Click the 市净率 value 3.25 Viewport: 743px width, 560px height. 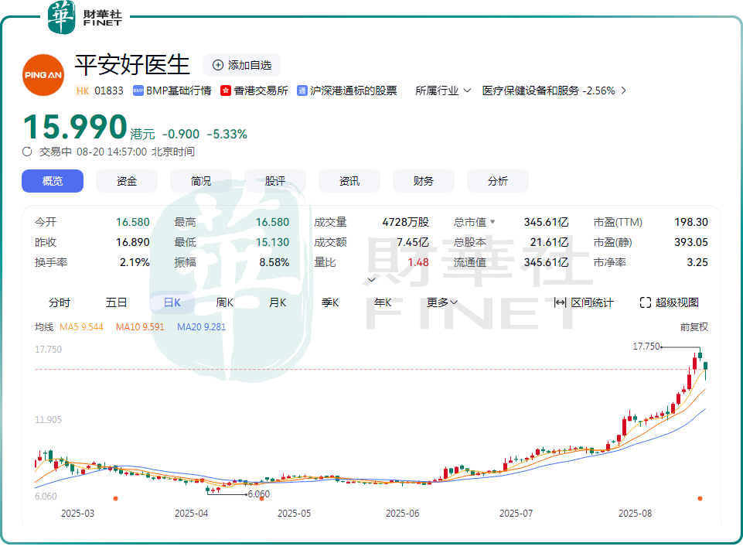point(697,262)
